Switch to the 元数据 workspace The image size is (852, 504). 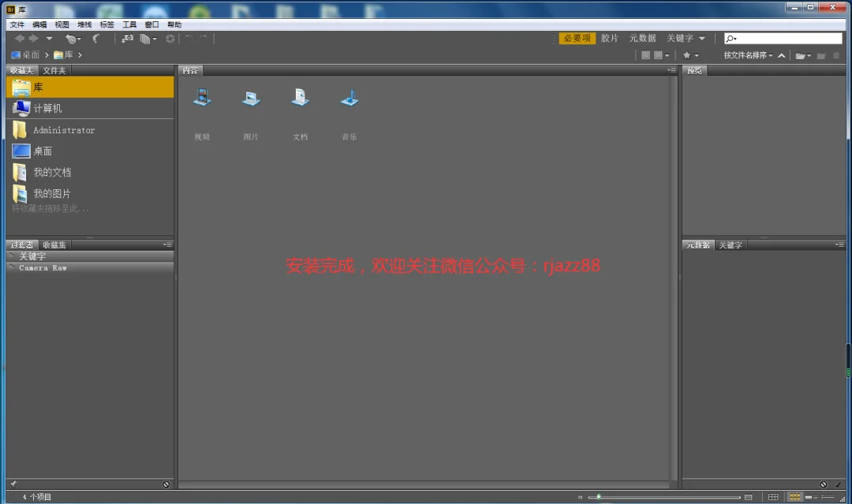pyautogui.click(x=642, y=38)
